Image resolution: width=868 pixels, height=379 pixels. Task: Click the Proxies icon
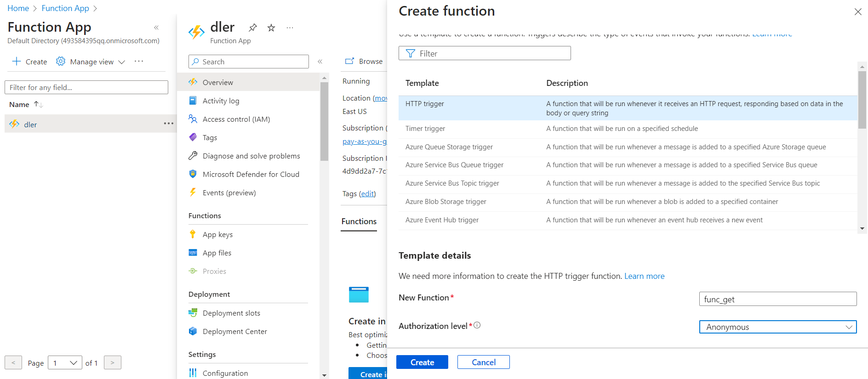(193, 271)
